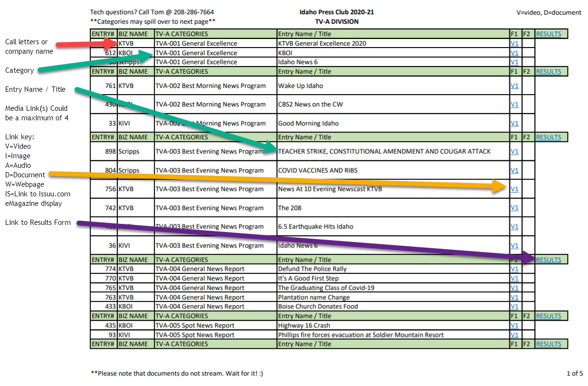Open RESULTS link heading the TVA-001 General Excellence group
This screenshot has height=386, width=588.
[549, 34]
